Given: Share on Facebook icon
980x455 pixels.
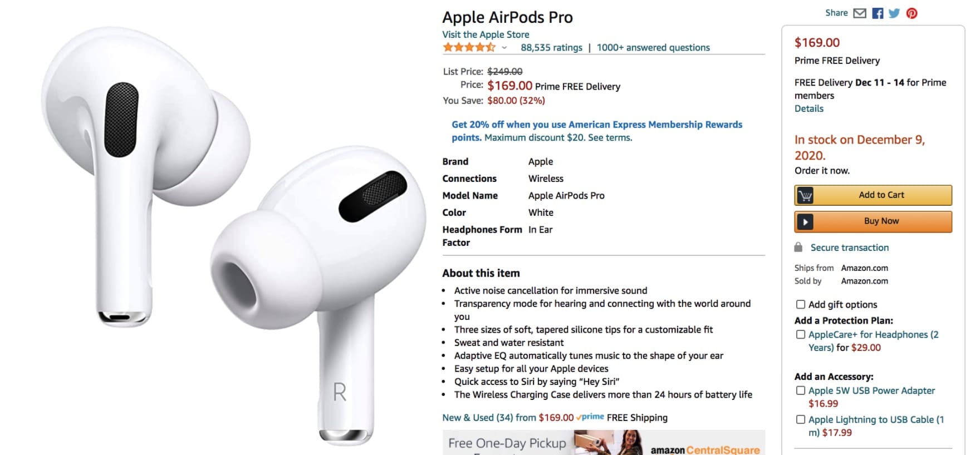Looking at the screenshot, I should 878,13.
